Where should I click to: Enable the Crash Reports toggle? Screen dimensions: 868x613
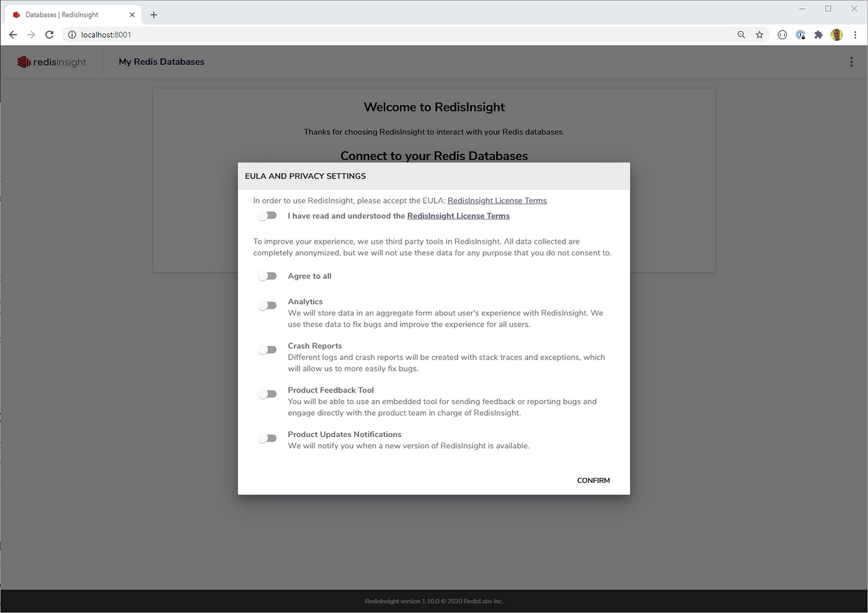267,350
